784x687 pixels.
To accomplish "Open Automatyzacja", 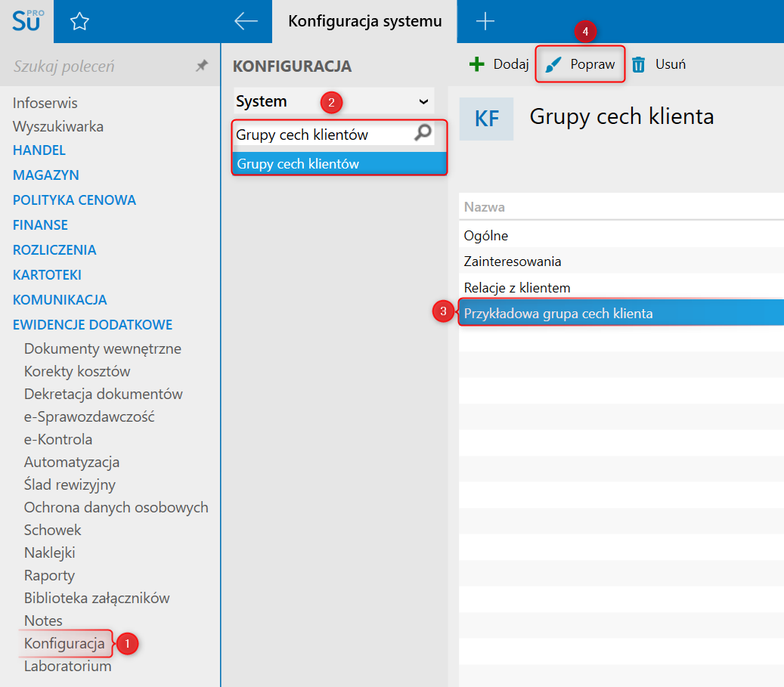I will [72, 462].
